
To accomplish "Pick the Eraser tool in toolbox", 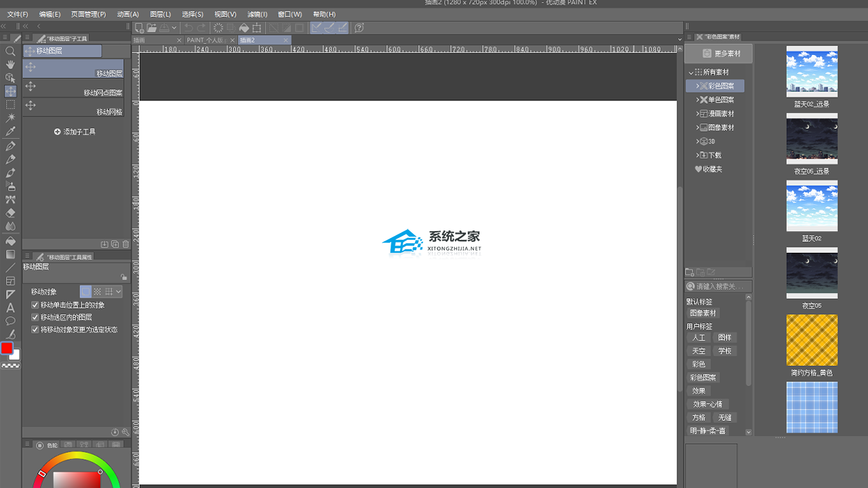I will click(10, 213).
